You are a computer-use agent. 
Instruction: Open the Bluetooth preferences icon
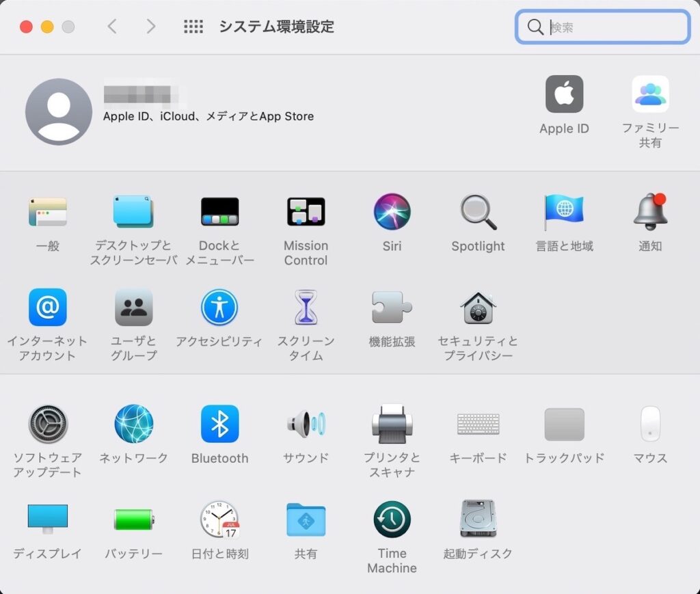tap(219, 424)
